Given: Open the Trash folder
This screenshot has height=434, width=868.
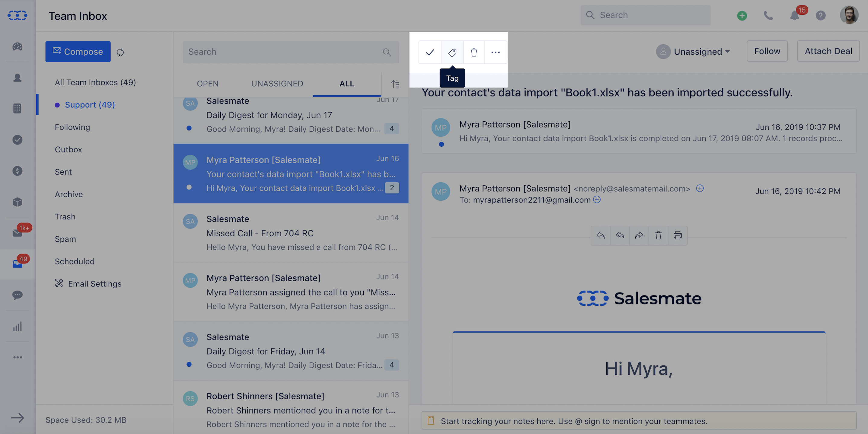Looking at the screenshot, I should click(x=65, y=217).
